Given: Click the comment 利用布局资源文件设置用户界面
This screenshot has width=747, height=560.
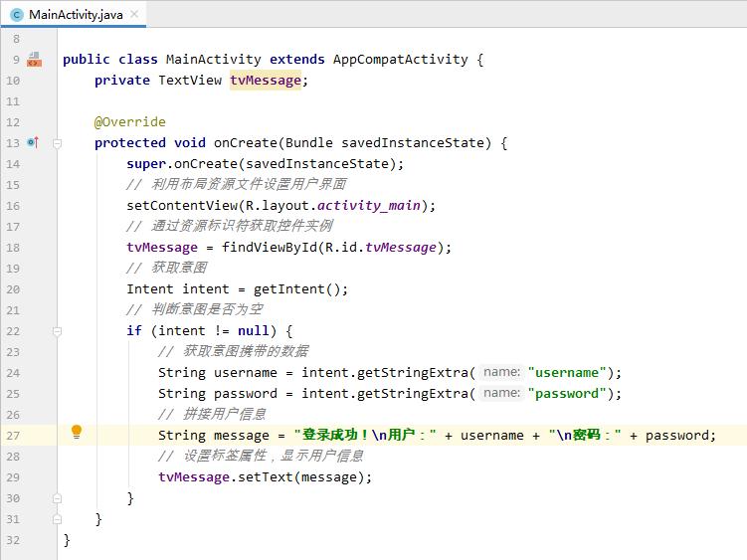Looking at the screenshot, I should tap(237, 184).
